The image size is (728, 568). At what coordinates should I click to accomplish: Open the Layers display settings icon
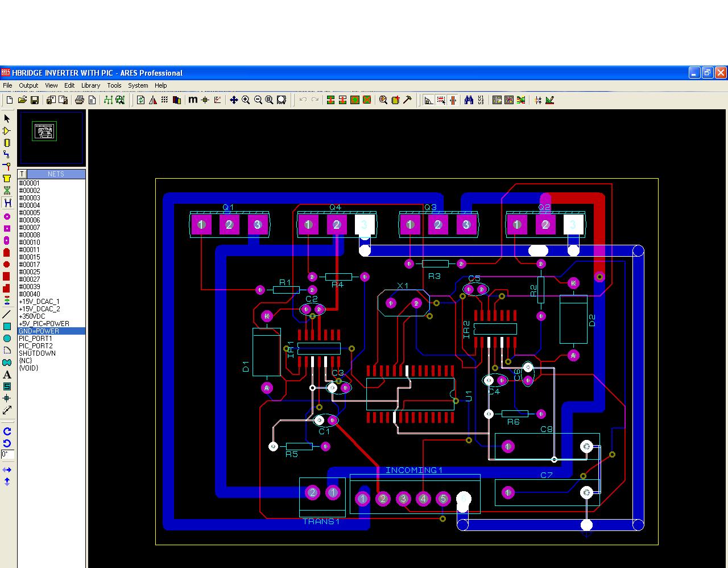[177, 100]
